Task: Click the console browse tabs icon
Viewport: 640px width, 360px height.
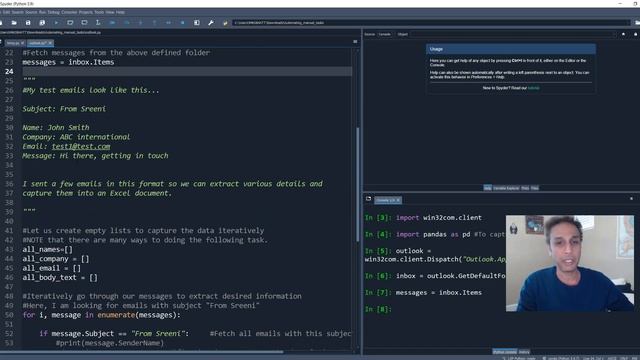Action: tap(369, 199)
